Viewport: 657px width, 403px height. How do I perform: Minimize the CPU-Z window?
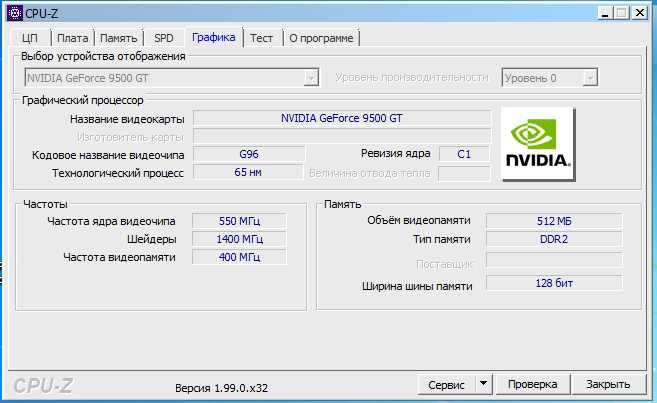pyautogui.click(x=605, y=13)
